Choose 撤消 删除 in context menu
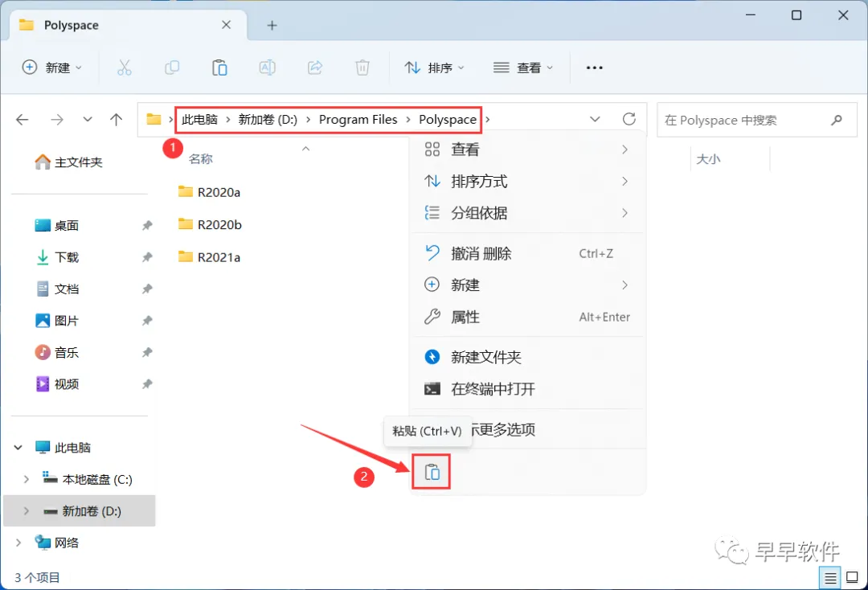The width and height of the screenshot is (868, 590). click(x=527, y=253)
